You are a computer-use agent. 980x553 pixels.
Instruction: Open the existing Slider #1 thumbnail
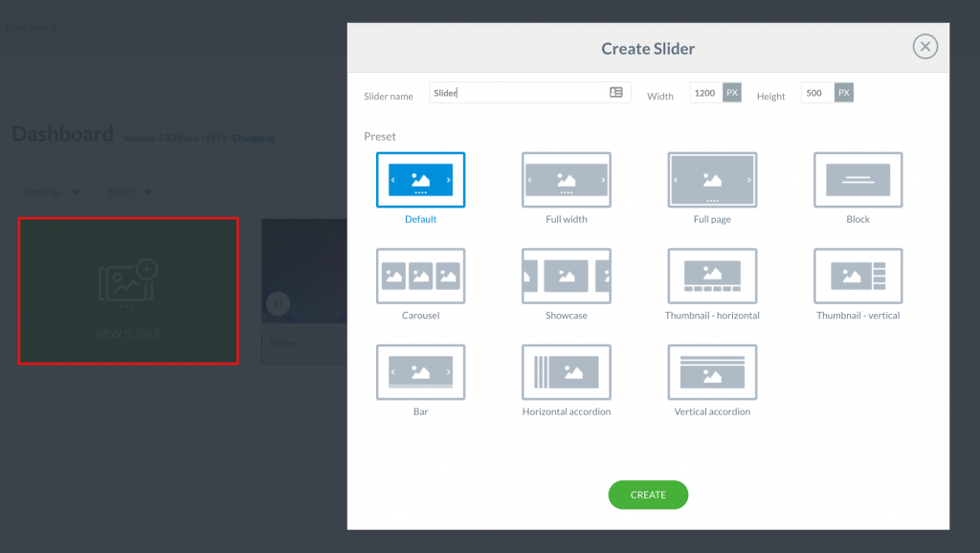pos(304,271)
